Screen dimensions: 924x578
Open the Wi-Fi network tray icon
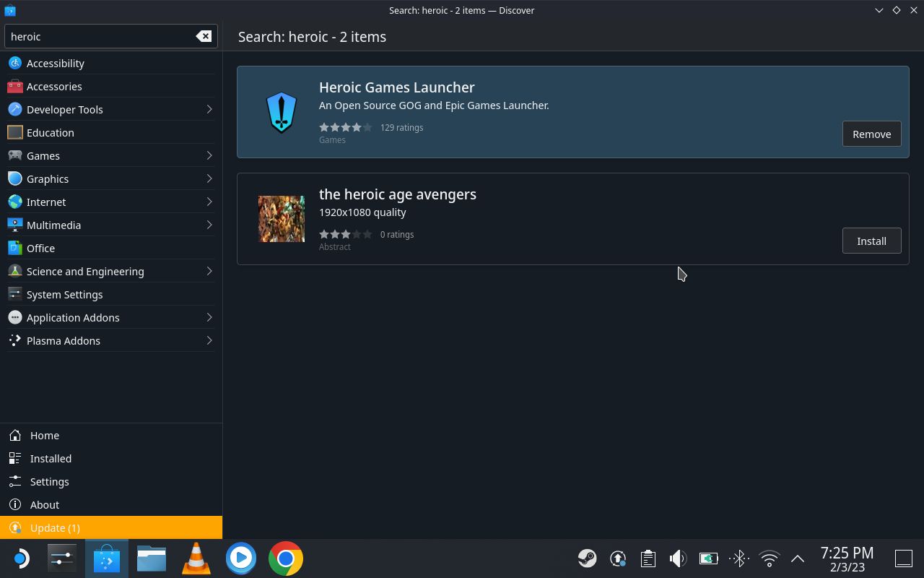coord(769,558)
